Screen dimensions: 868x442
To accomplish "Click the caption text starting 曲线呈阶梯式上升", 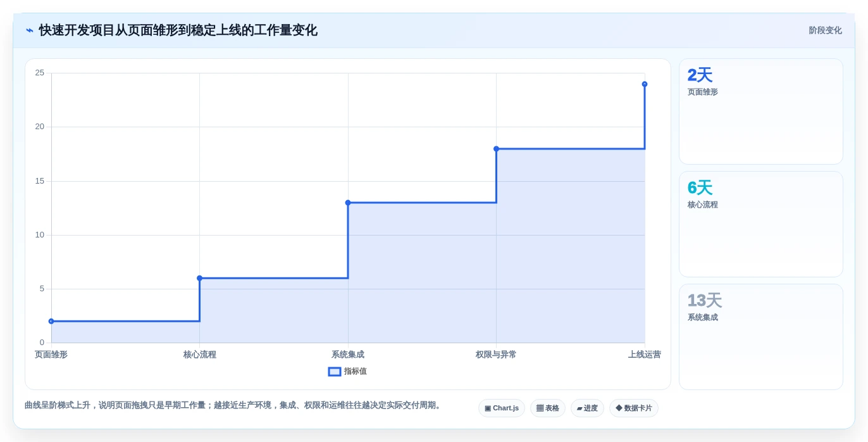I will (x=234, y=405).
